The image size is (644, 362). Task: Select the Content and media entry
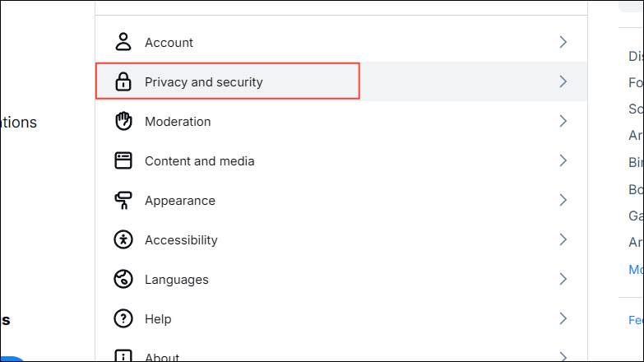pyautogui.click(x=199, y=161)
